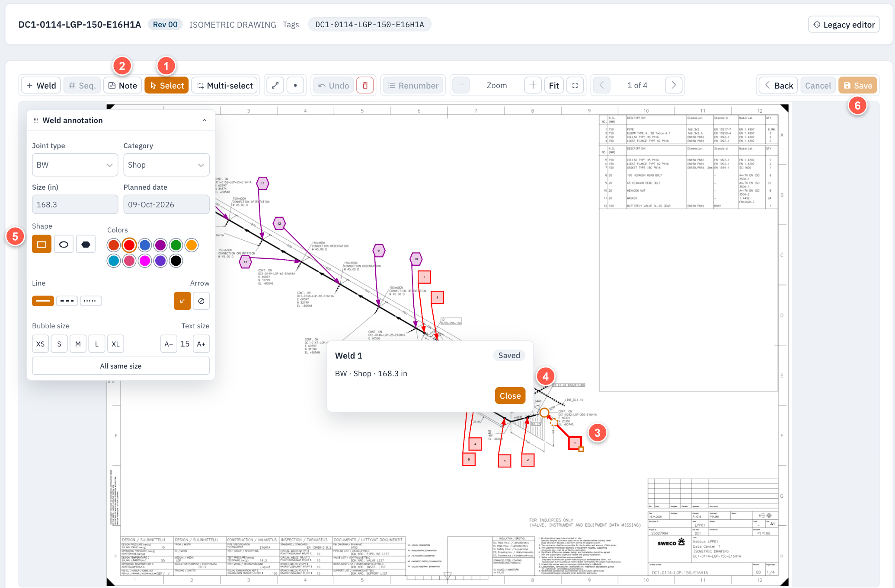The image size is (895, 588).
Task: Click the Size (in) input field
Action: [x=75, y=204]
